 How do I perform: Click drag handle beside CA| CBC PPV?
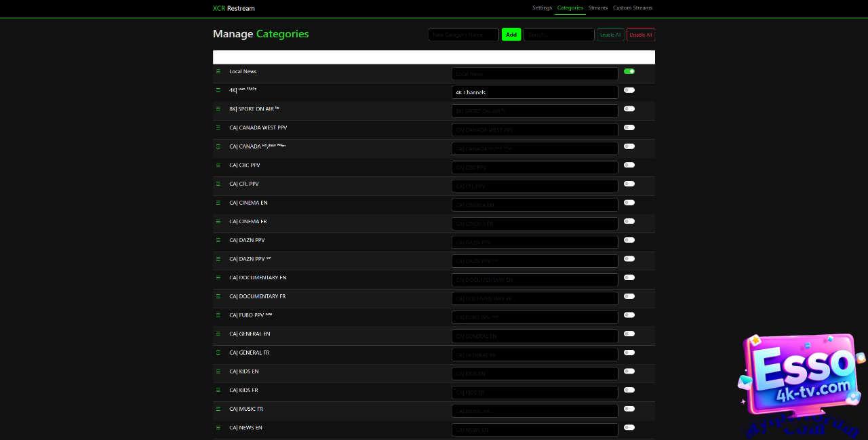tap(218, 165)
